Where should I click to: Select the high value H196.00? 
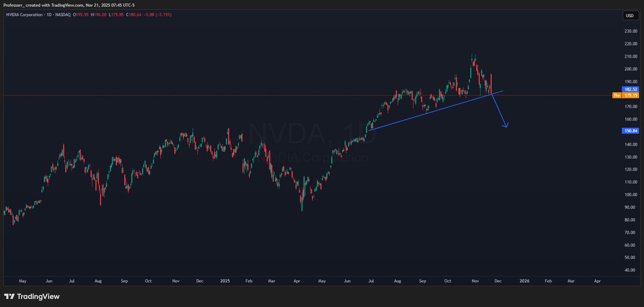(x=98, y=14)
